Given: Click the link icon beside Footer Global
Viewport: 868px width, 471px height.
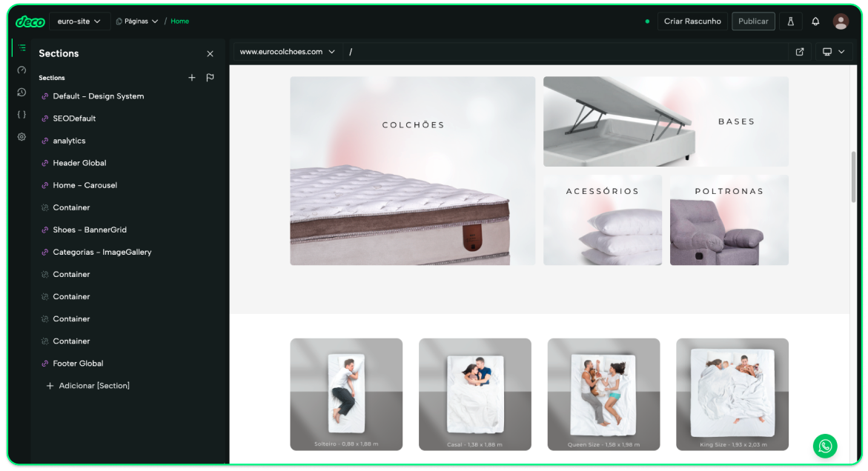Looking at the screenshot, I should [44, 364].
